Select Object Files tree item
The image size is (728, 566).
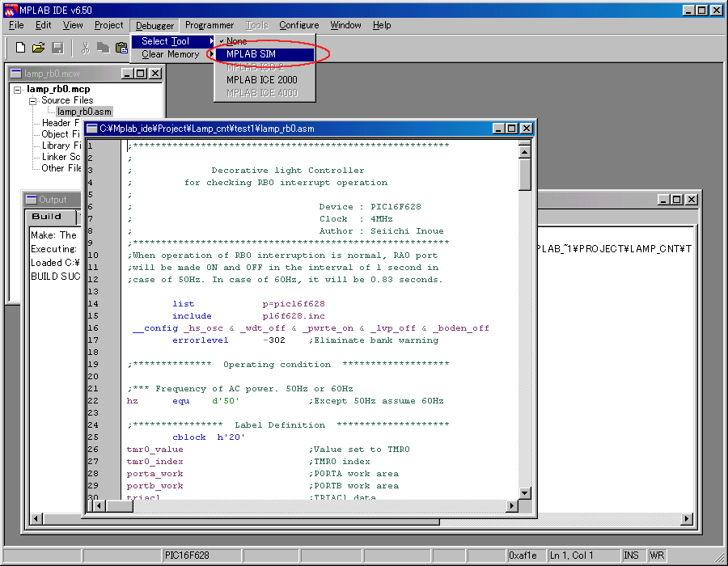(61, 134)
